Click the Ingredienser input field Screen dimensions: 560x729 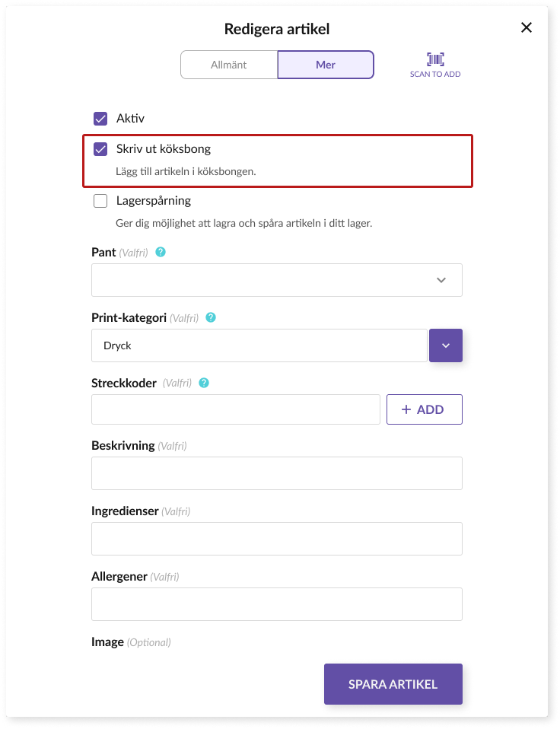click(x=276, y=539)
